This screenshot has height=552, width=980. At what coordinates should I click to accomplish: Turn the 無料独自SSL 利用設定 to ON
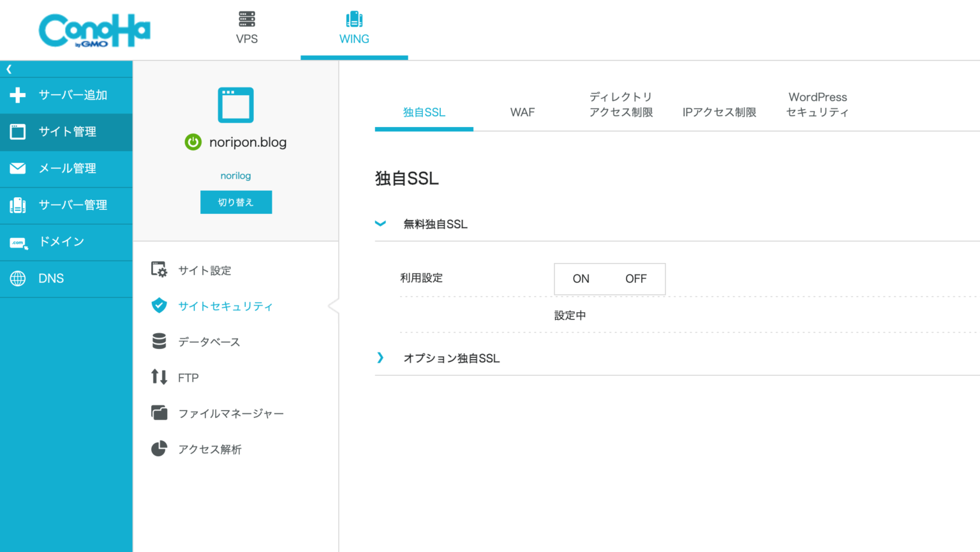coord(580,279)
